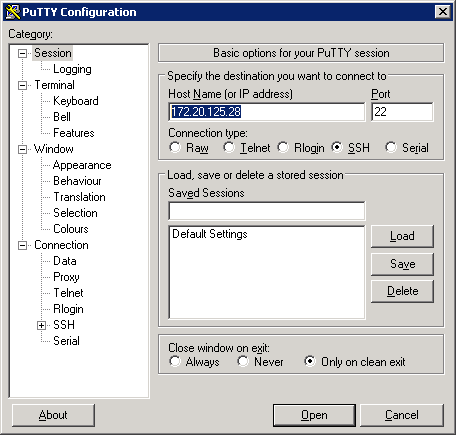Open the SSH settings category in tree
Screen dimensions: 456x435
point(64,325)
